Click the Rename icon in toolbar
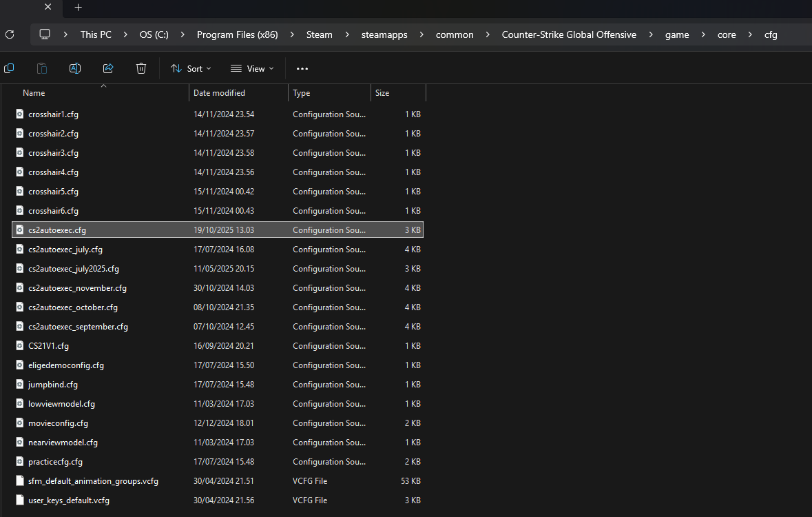812x517 pixels. (75, 68)
